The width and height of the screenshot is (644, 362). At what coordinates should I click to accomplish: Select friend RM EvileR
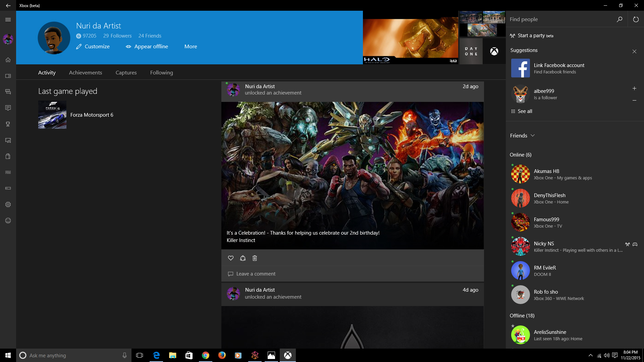575,271
